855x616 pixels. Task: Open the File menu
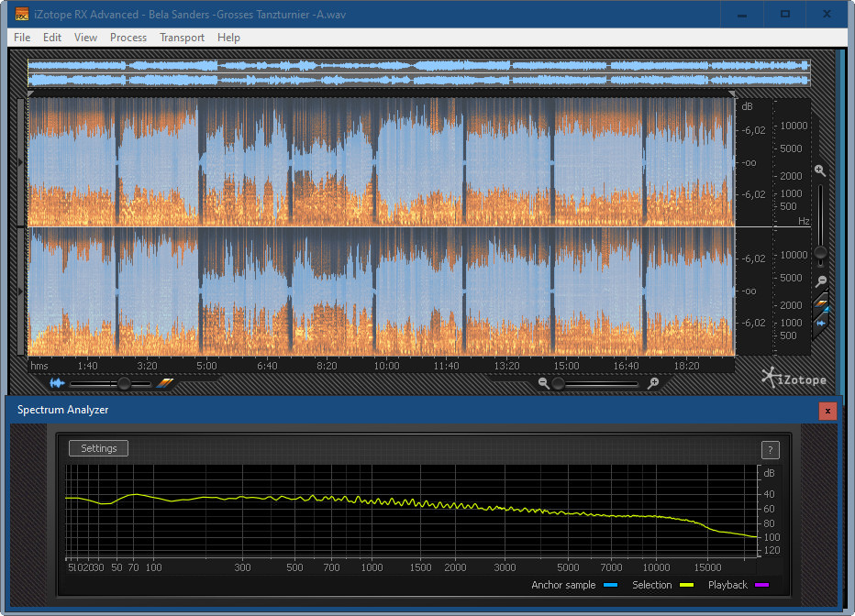pos(22,38)
